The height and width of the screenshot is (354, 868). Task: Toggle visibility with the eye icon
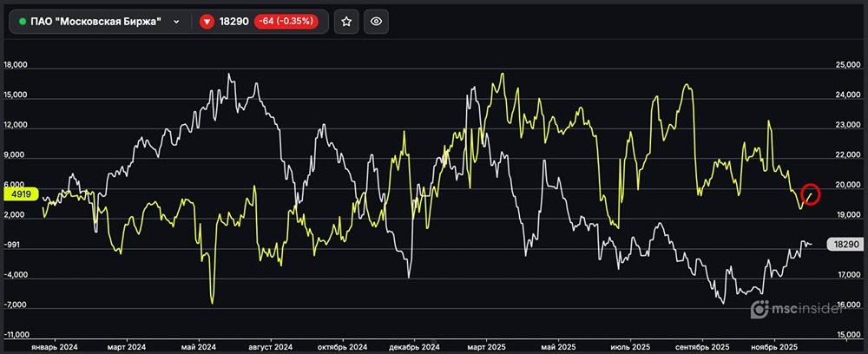(x=377, y=22)
